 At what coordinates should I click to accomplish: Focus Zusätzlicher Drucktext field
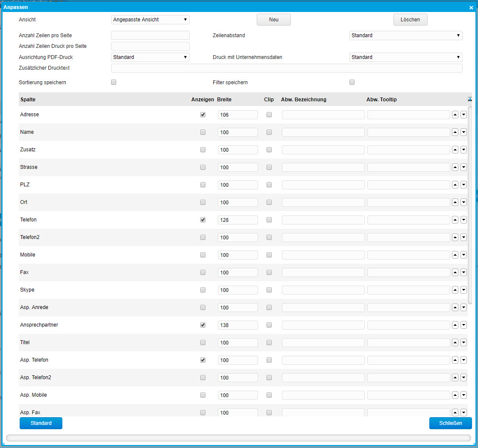pyautogui.click(x=287, y=68)
